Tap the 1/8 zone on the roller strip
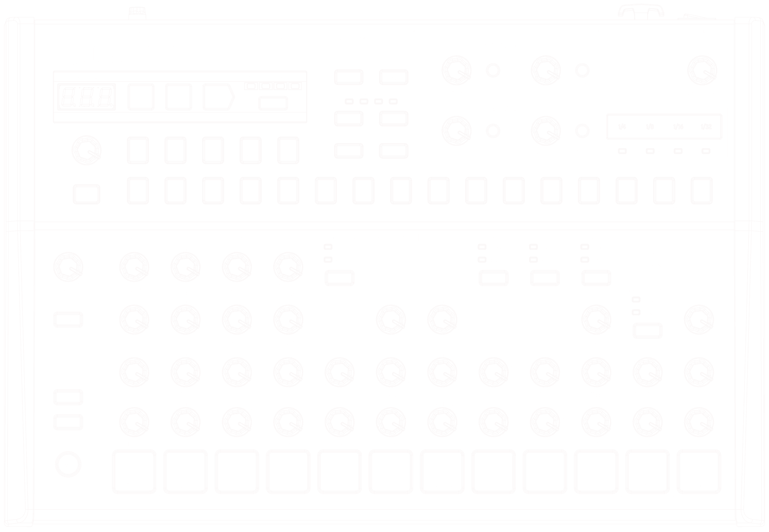Viewport: 769px width, 532px height. point(650,127)
